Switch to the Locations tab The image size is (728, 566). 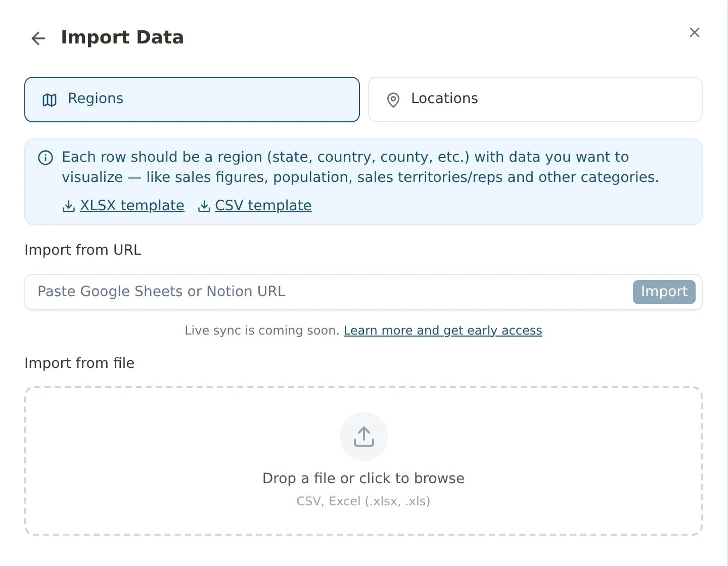(x=535, y=100)
